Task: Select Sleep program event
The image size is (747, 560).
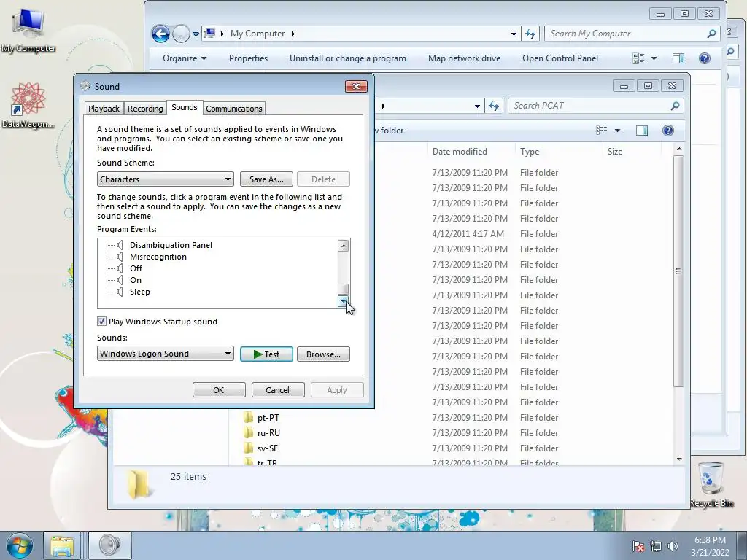Action: (x=139, y=292)
